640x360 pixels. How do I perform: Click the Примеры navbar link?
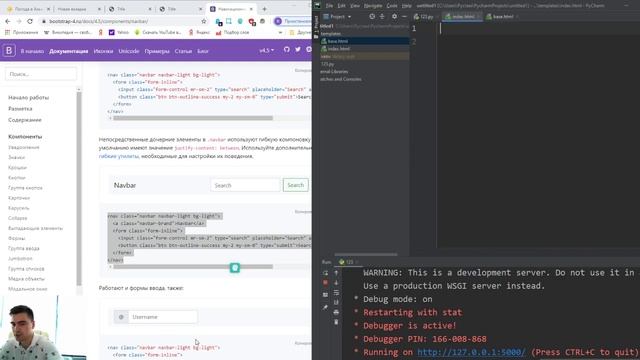(x=157, y=51)
